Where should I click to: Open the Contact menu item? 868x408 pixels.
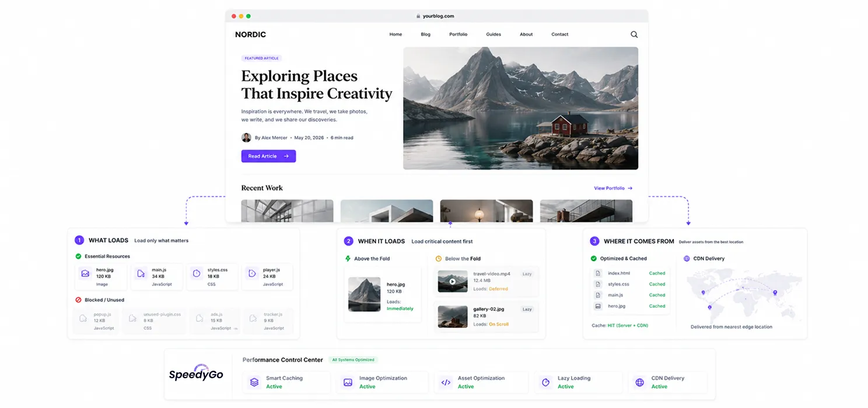(560, 34)
